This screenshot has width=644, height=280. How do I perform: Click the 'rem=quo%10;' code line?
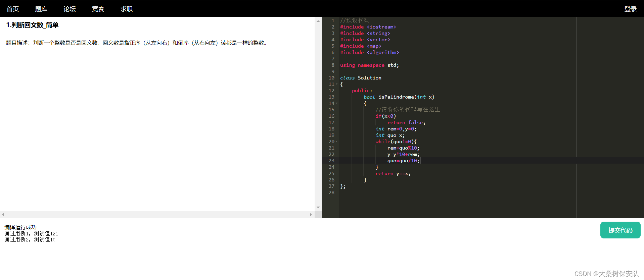(403, 148)
